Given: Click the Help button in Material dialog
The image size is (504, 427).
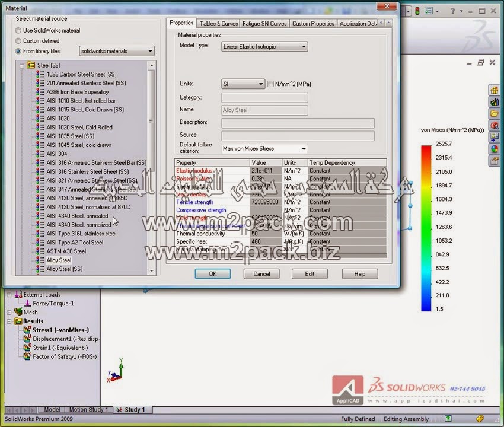Looking at the screenshot, I should tap(360, 274).
